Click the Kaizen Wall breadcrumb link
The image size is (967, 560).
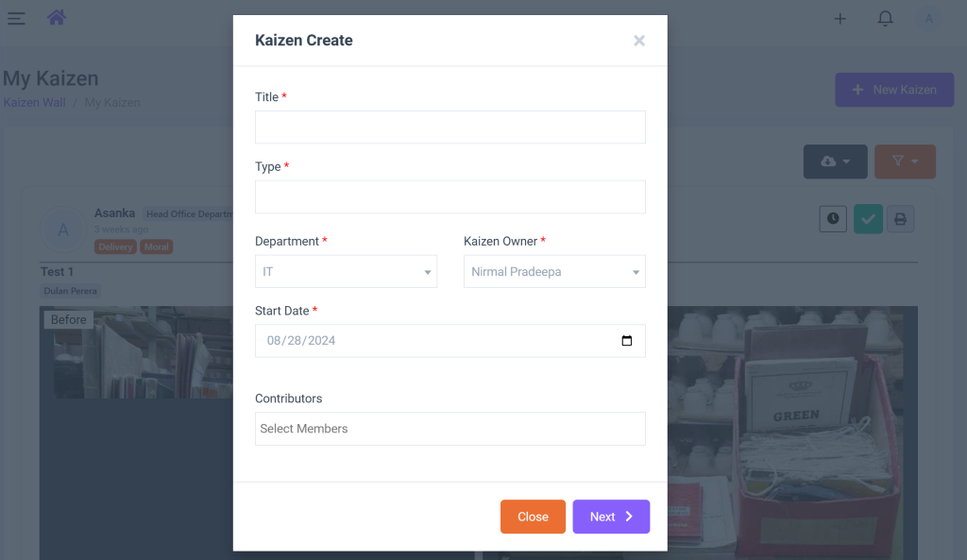point(34,102)
